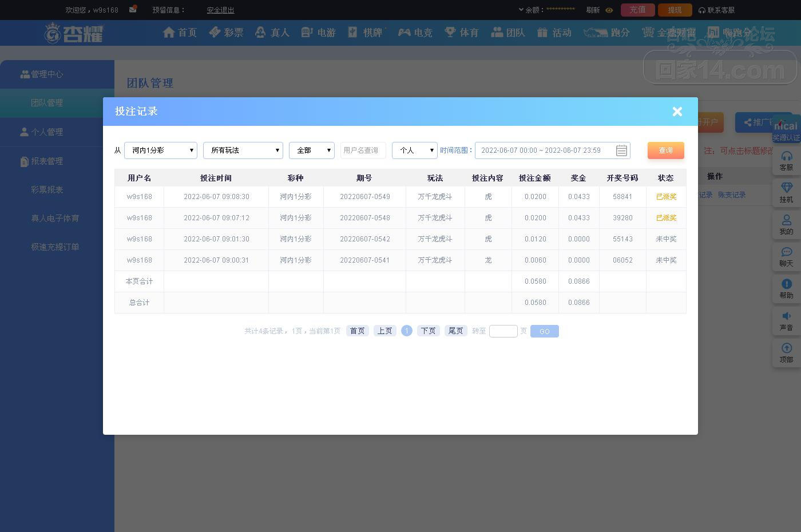Click period number 20220607-0541
Screen dimensions: 801x532
(x=365, y=260)
